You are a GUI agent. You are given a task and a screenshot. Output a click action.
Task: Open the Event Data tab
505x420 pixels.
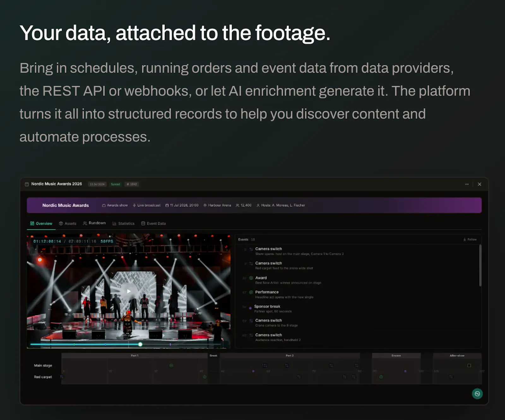click(x=153, y=223)
